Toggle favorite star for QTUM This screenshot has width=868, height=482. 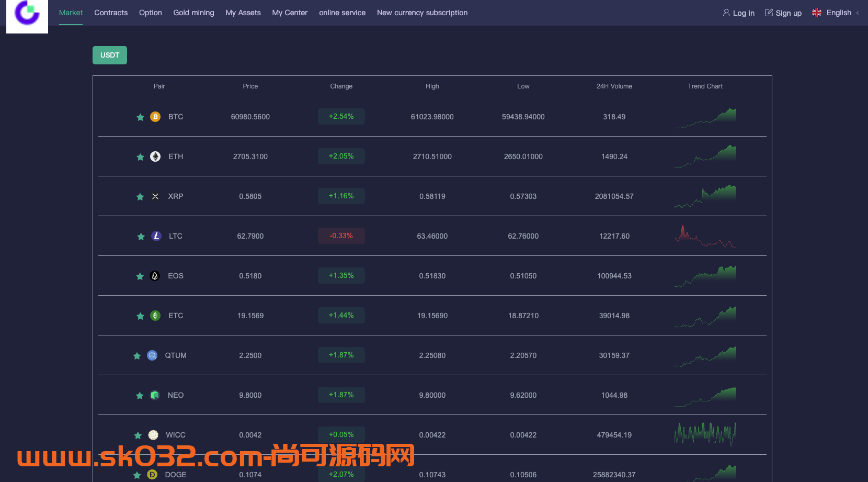click(137, 356)
